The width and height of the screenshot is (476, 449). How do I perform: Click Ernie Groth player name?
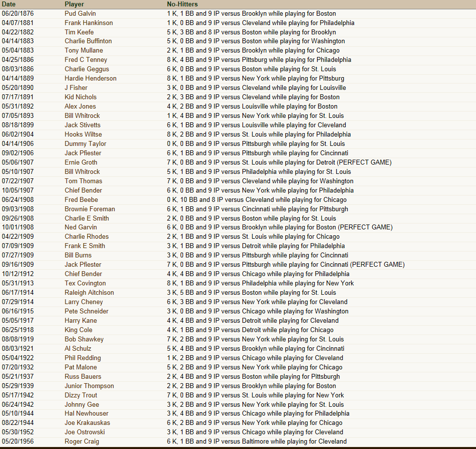tap(81, 162)
